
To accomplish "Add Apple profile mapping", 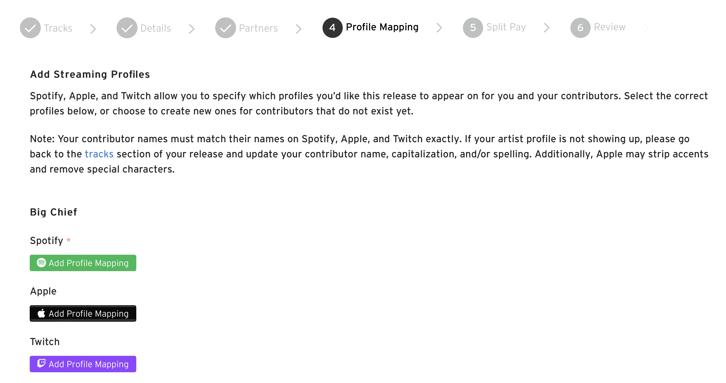I will 83,313.
